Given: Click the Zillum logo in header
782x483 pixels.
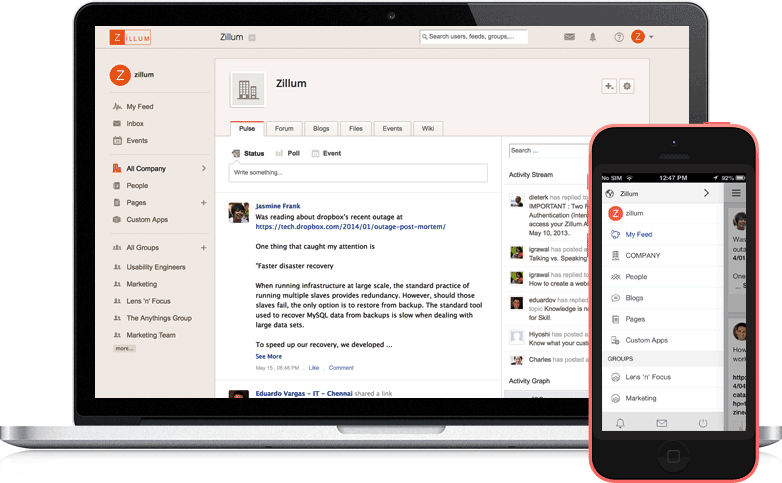Looking at the screenshot, I should point(130,37).
